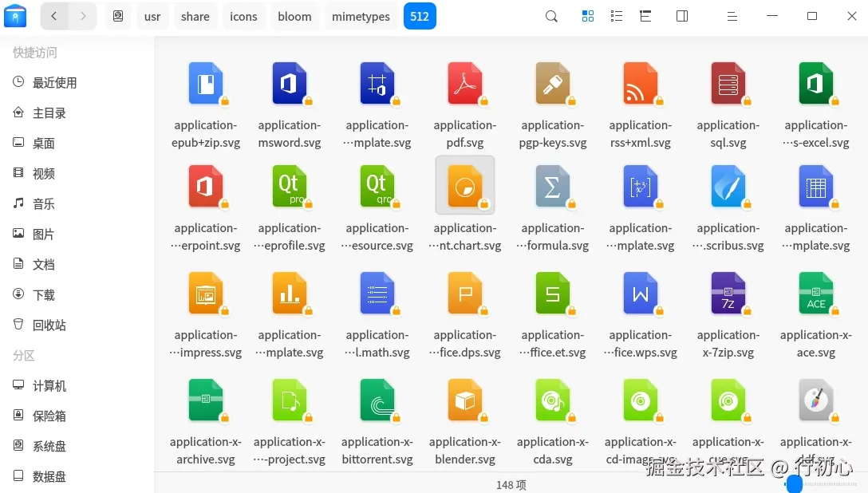Image resolution: width=868 pixels, height=493 pixels.
Task: Select the sigma formula.svg icon
Action: (552, 187)
